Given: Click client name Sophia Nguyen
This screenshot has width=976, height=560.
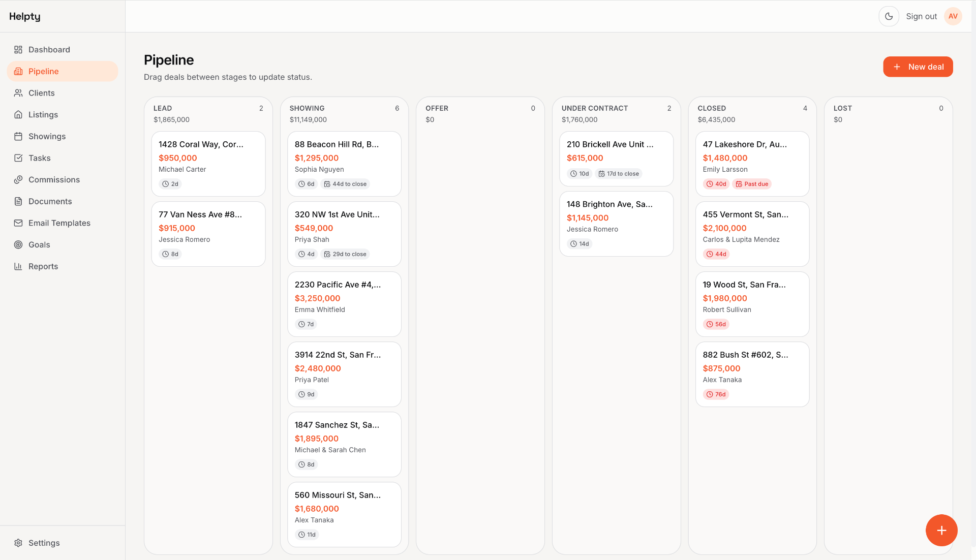Looking at the screenshot, I should (x=319, y=170).
